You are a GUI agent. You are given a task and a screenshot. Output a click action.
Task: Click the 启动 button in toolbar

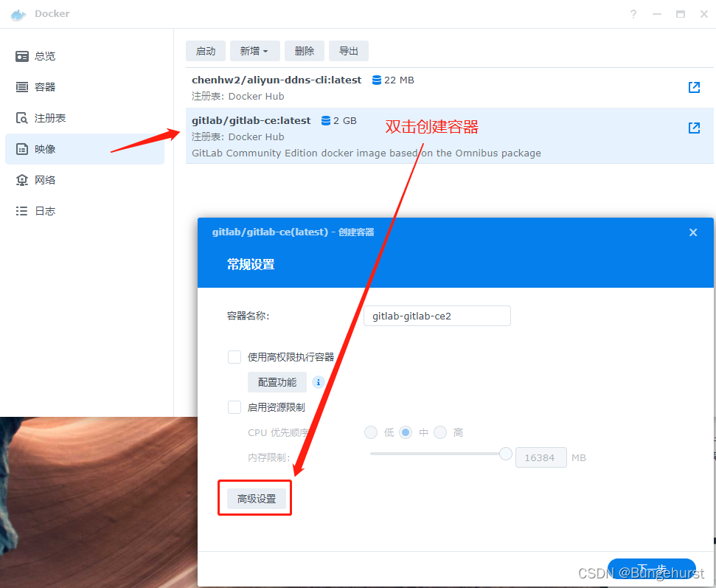[205, 51]
